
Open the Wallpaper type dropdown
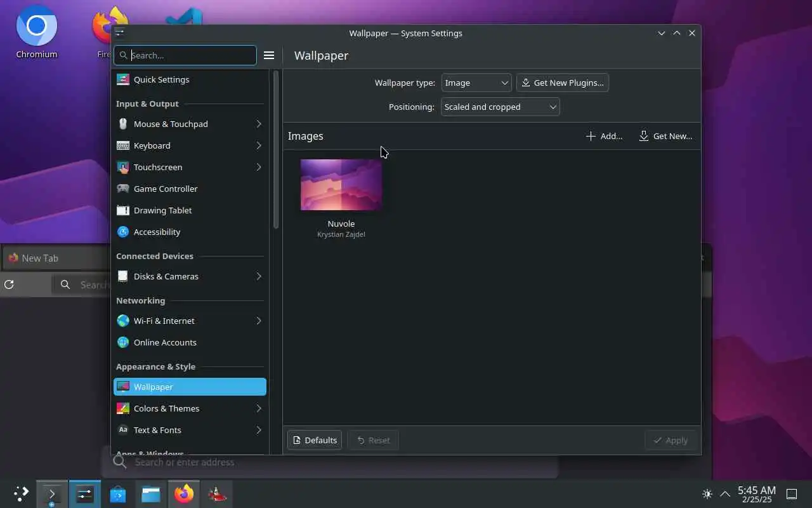476,83
